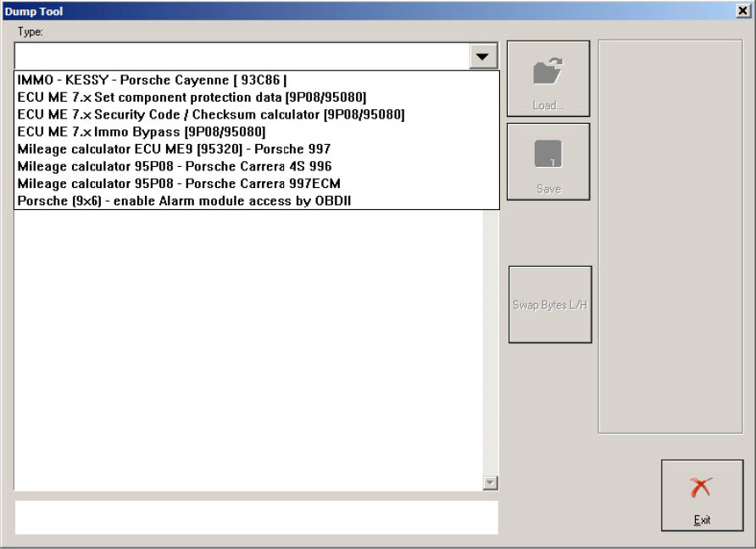Pick ECU ME 7.x Immo Bypass entry
Screen dimensions: 756x549
pyautogui.click(x=142, y=132)
